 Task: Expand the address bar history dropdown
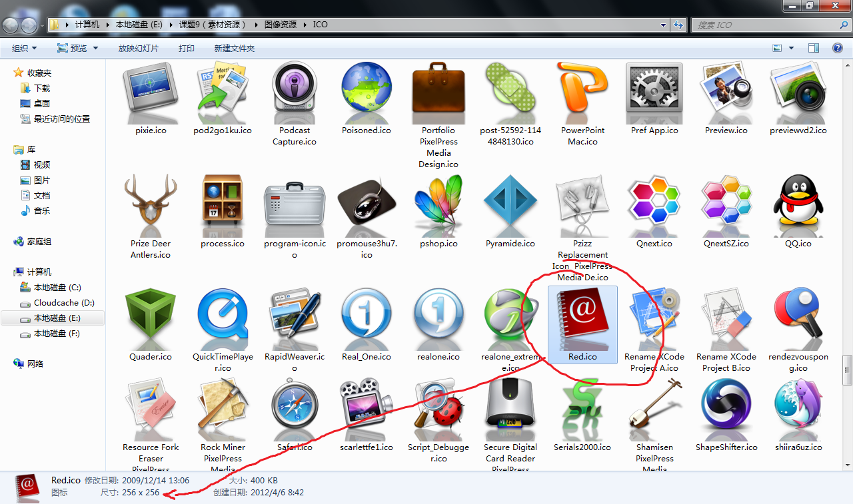663,25
